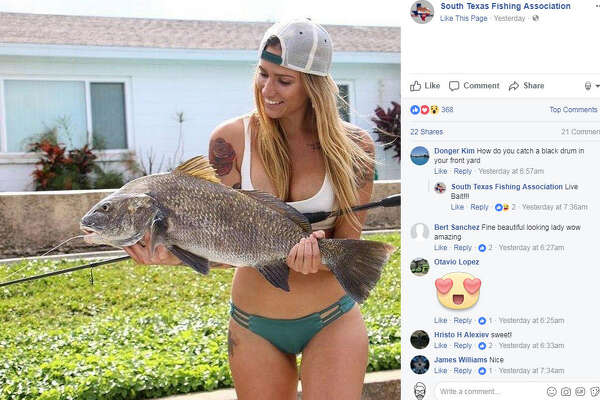The height and width of the screenshot is (400, 600).
Task: Click Donger Kim's profile avatar
Action: (420, 156)
